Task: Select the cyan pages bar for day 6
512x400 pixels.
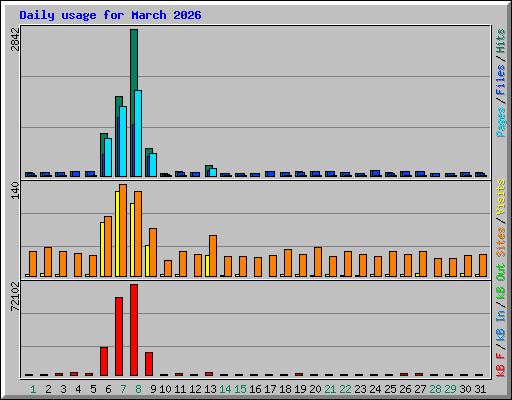Action: (x=108, y=157)
